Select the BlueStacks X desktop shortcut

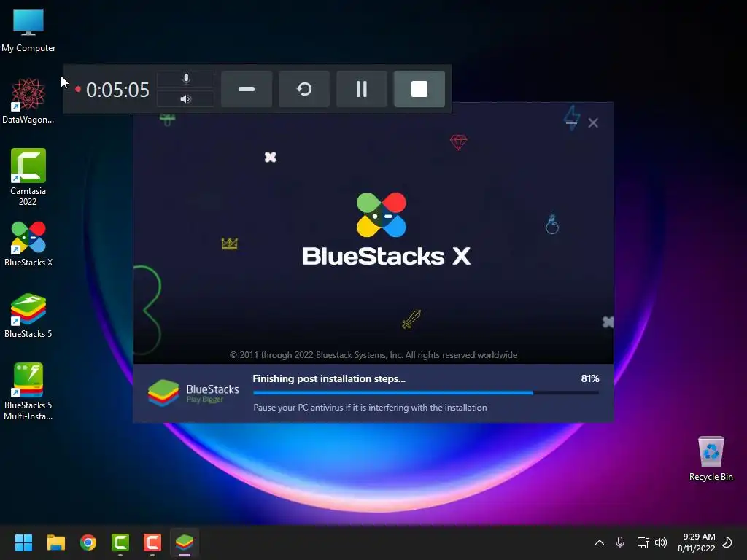(28, 244)
